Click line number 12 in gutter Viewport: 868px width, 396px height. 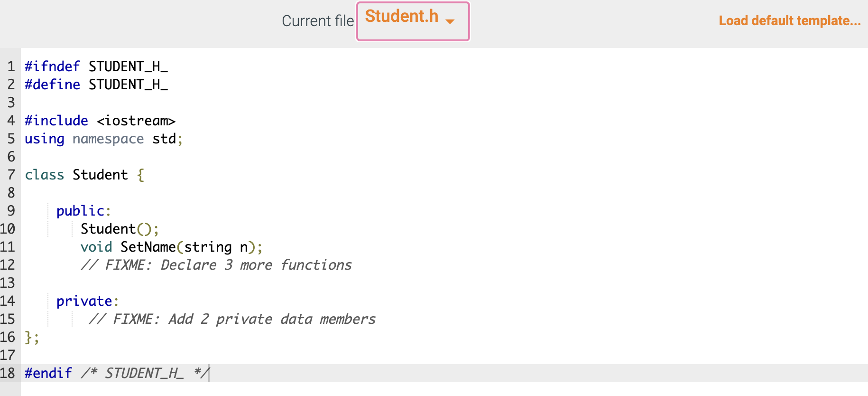tap(8, 265)
